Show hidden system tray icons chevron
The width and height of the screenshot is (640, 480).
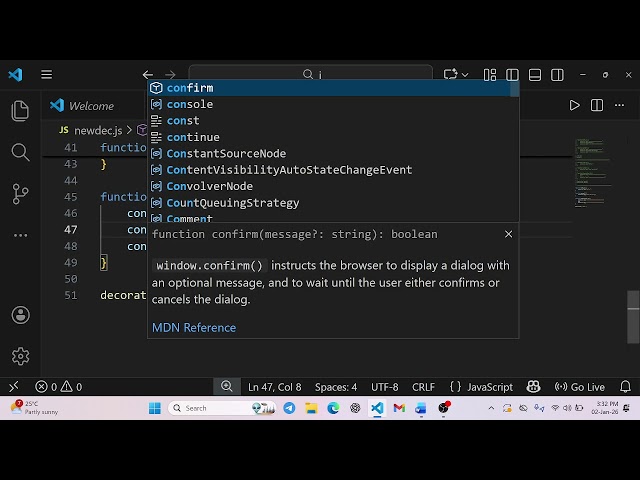coord(491,408)
